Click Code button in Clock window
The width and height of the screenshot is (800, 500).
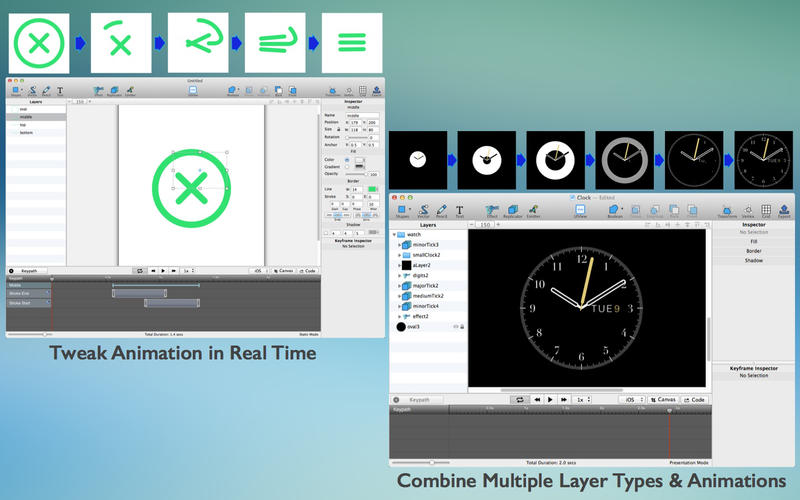coord(694,400)
